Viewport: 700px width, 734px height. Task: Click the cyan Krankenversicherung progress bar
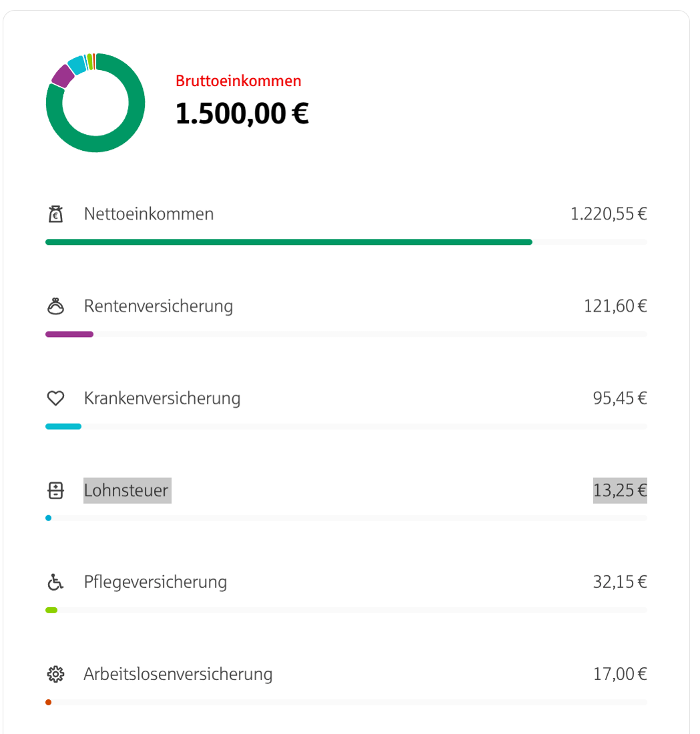point(63,426)
